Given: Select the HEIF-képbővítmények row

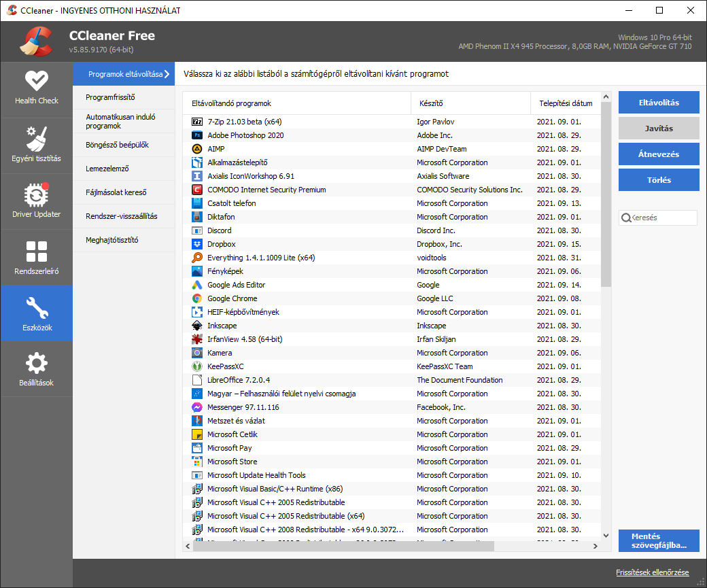Looking at the screenshot, I should pyautogui.click(x=392, y=312).
